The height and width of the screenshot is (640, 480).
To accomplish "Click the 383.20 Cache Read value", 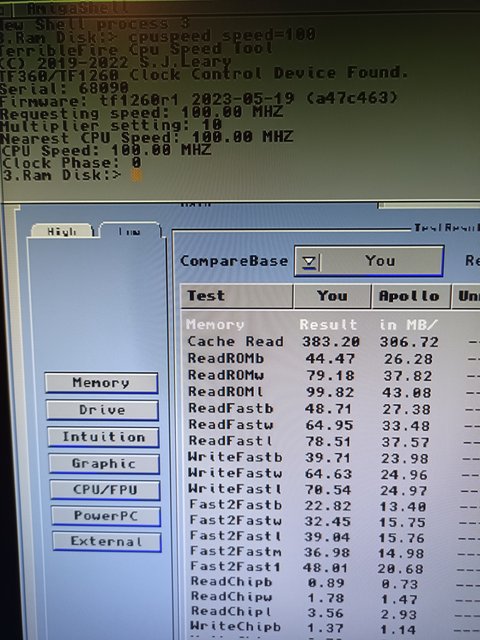I will [x=331, y=342].
